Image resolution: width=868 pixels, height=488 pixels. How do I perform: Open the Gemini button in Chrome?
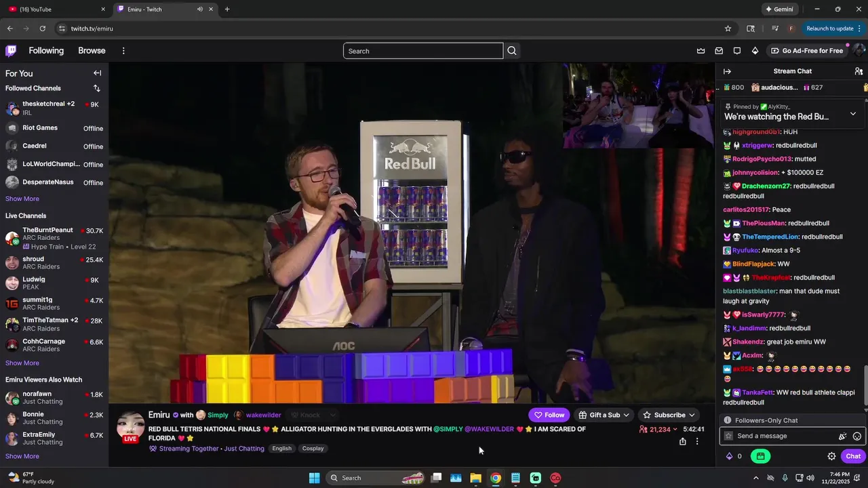[779, 9]
